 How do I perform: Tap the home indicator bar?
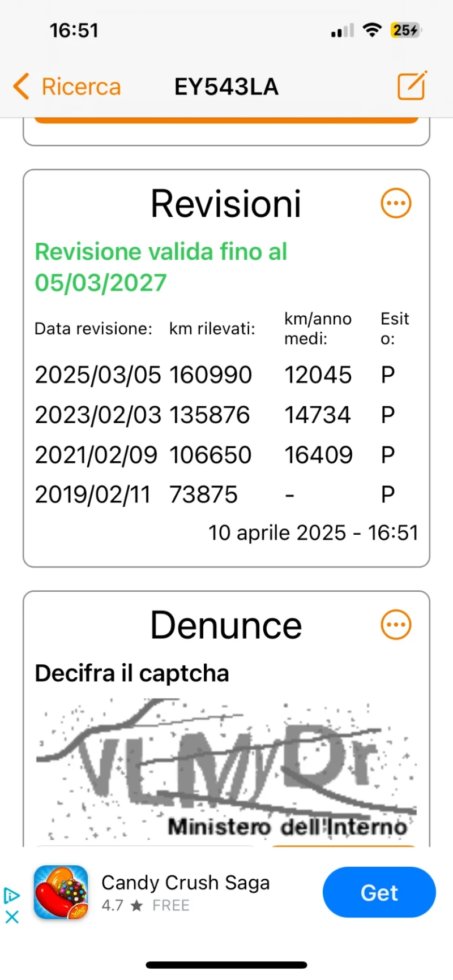point(226,965)
